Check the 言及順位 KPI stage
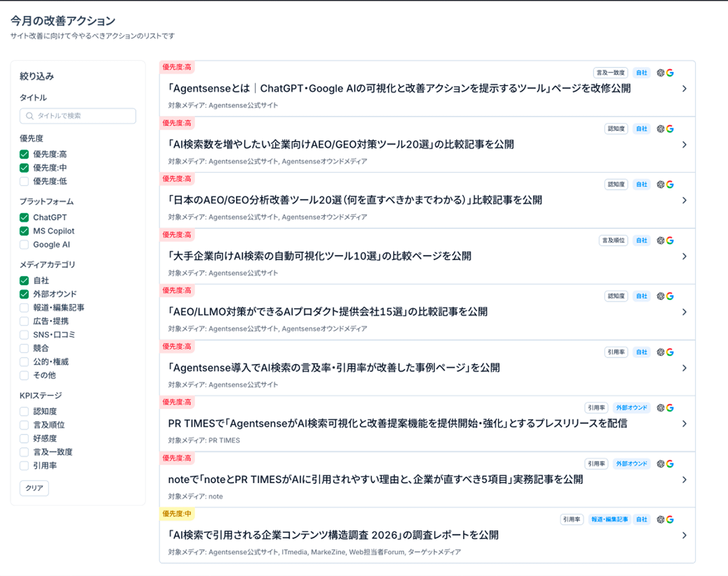 pos(24,425)
